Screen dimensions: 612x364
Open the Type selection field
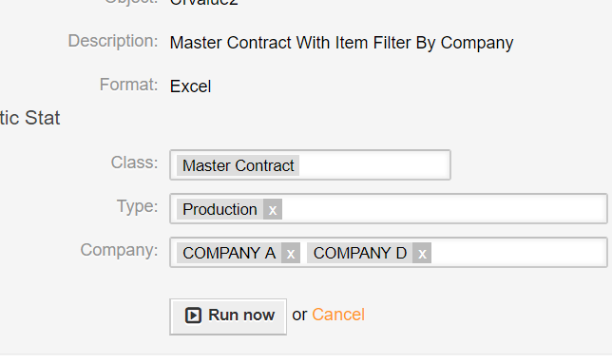(x=389, y=209)
